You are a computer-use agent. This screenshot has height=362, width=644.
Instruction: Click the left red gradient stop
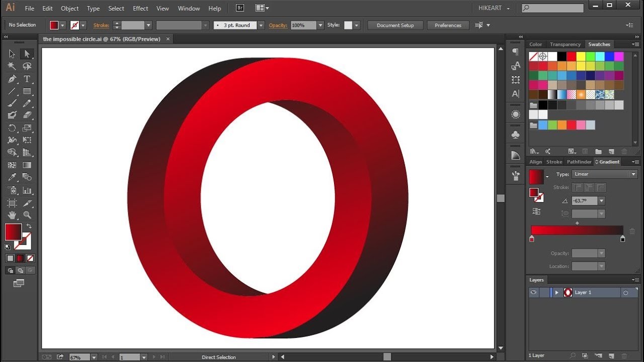532,239
